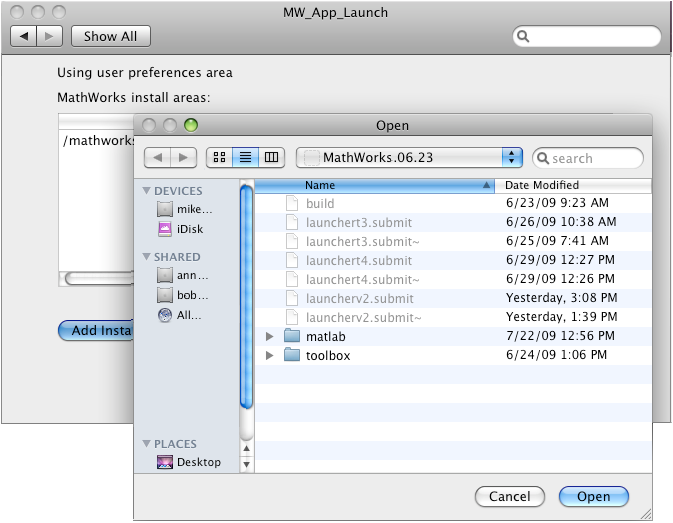This screenshot has width=673, height=523.
Task: Expand the toolbox folder disclosure triangle
Action: tap(270, 355)
